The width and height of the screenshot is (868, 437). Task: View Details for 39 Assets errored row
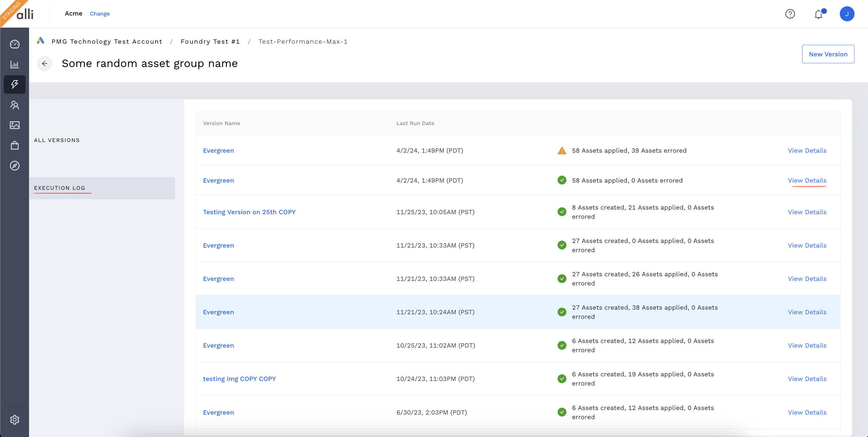click(807, 151)
